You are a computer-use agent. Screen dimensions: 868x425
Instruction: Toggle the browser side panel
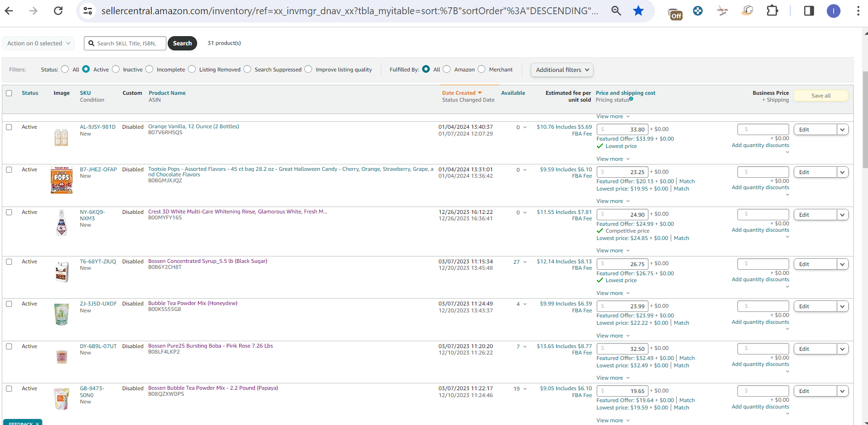tap(809, 11)
